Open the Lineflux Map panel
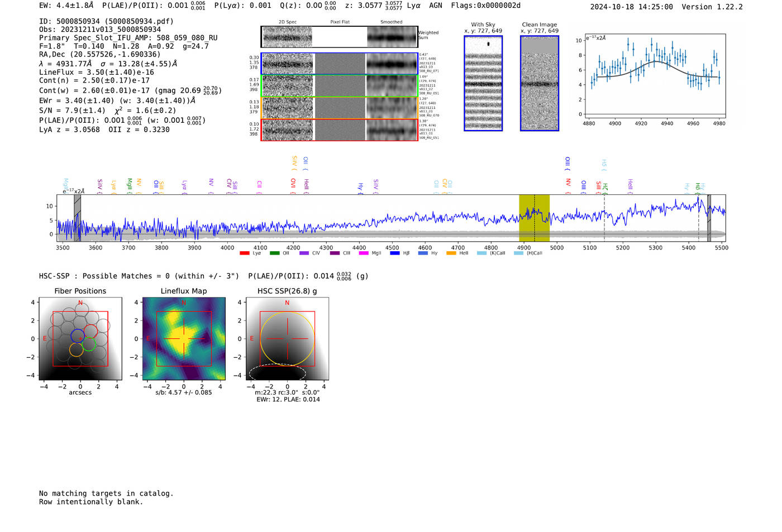Viewport: 782px width, 532px height. point(184,339)
